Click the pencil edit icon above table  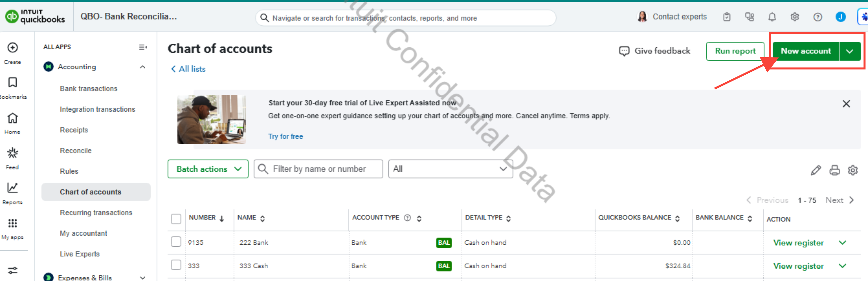tap(815, 170)
